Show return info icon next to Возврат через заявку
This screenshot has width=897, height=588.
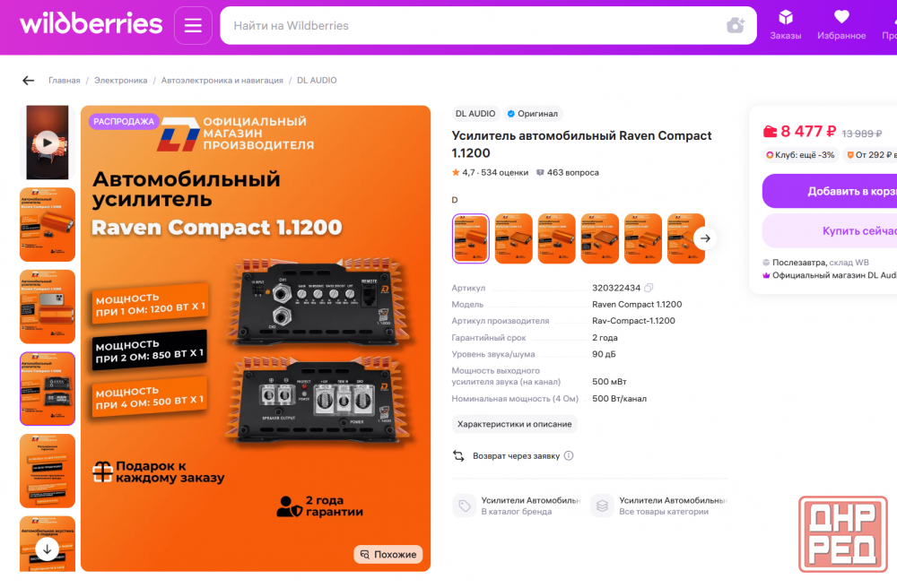[569, 456]
